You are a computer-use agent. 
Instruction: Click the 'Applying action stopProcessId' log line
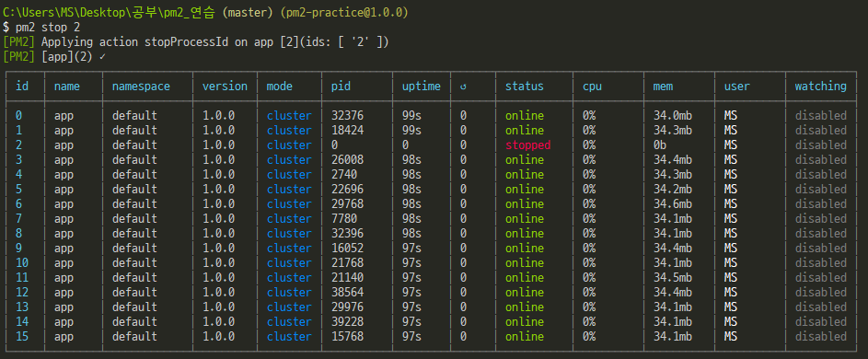[196, 42]
